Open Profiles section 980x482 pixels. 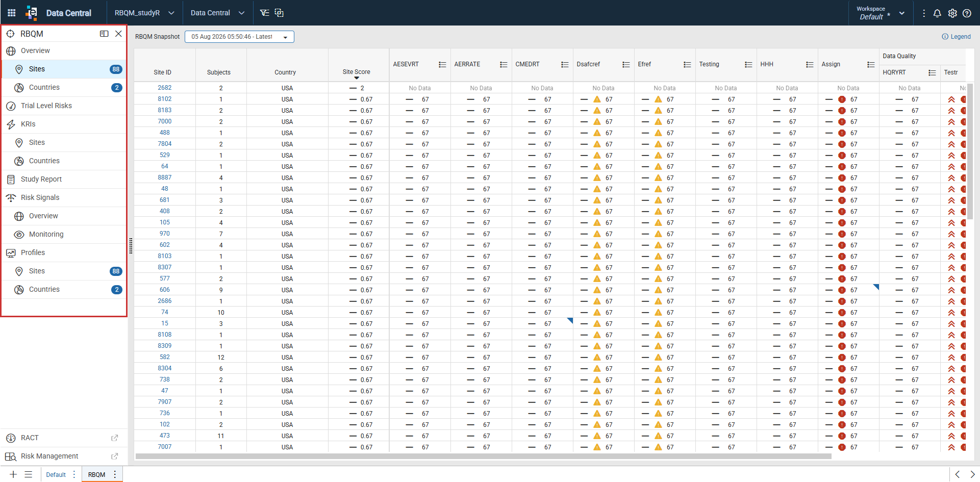64,252
